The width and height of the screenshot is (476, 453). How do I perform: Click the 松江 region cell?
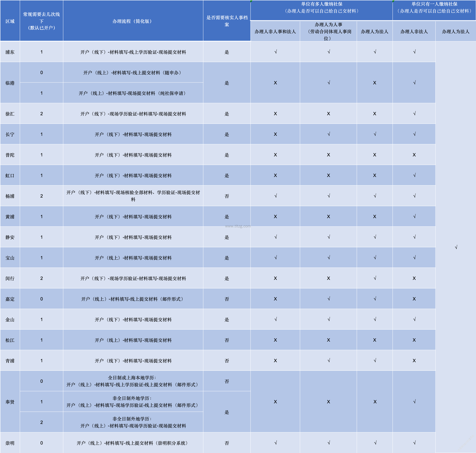(10, 340)
